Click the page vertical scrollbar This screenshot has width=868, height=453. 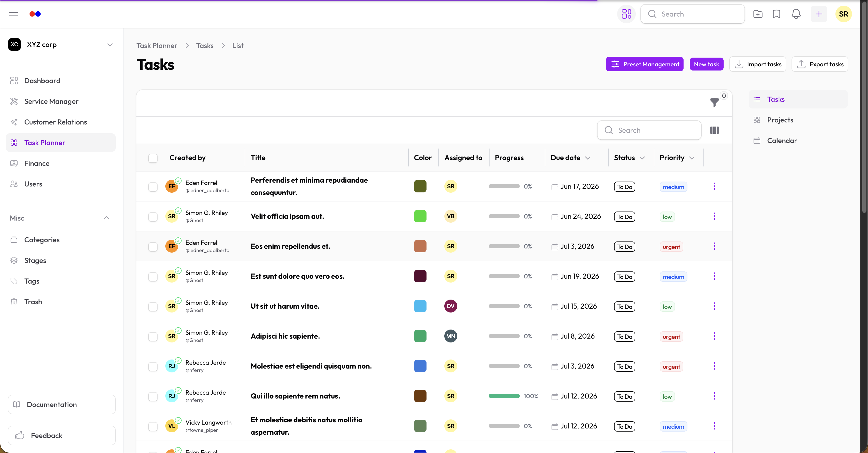pos(864,108)
